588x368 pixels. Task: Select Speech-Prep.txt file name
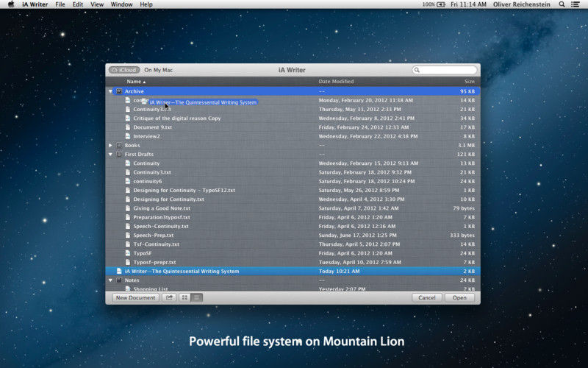154,236
